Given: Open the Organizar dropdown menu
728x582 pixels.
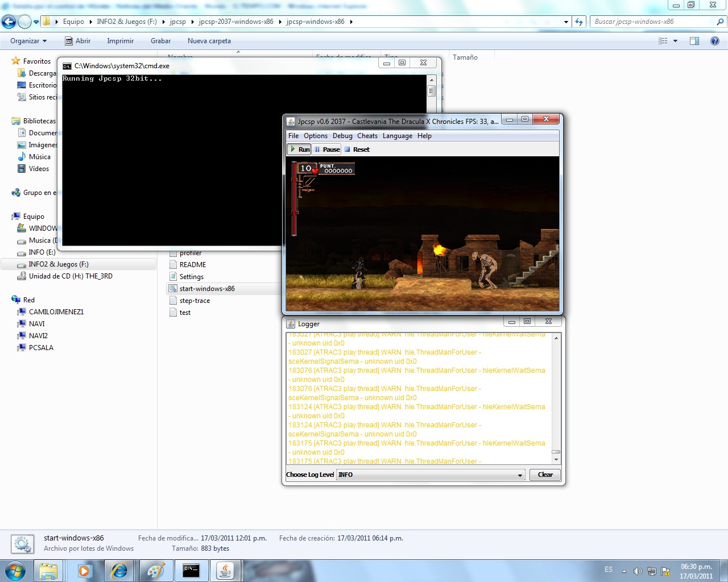Looking at the screenshot, I should (28, 41).
